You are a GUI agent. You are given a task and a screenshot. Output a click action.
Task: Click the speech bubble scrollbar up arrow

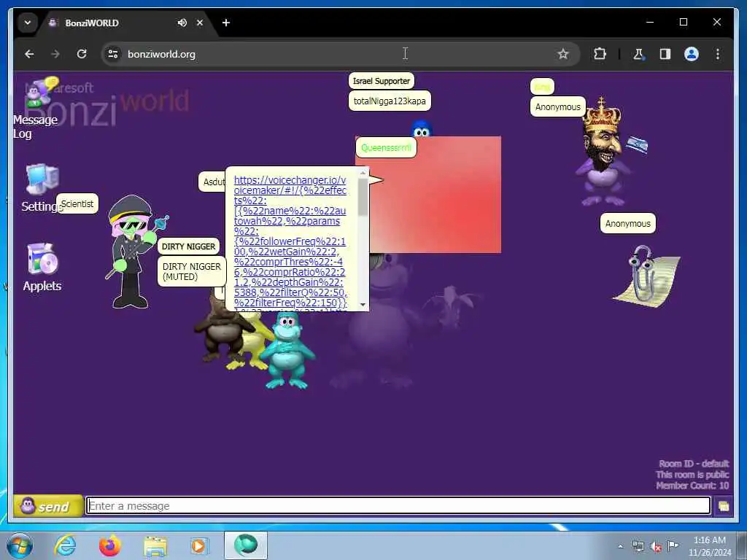[363, 172]
